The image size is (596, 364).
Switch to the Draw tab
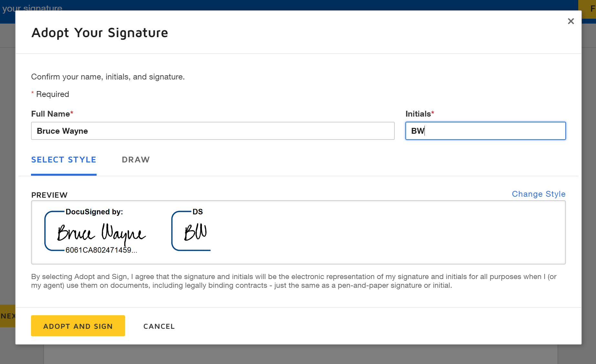pos(136,160)
